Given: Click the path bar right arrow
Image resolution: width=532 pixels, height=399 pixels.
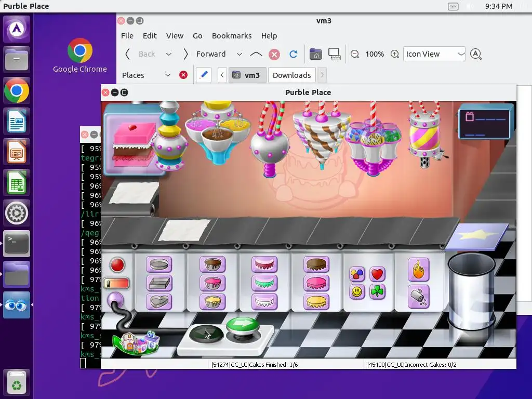Looking at the screenshot, I should (x=322, y=75).
